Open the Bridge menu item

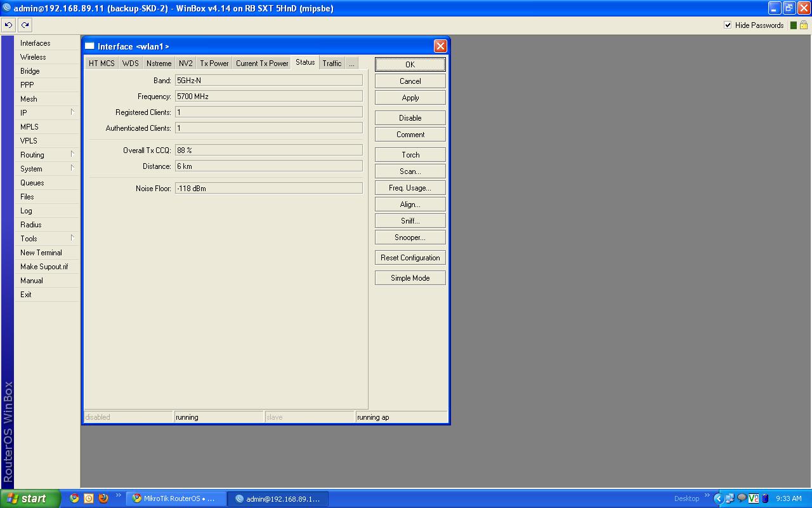coord(47,71)
